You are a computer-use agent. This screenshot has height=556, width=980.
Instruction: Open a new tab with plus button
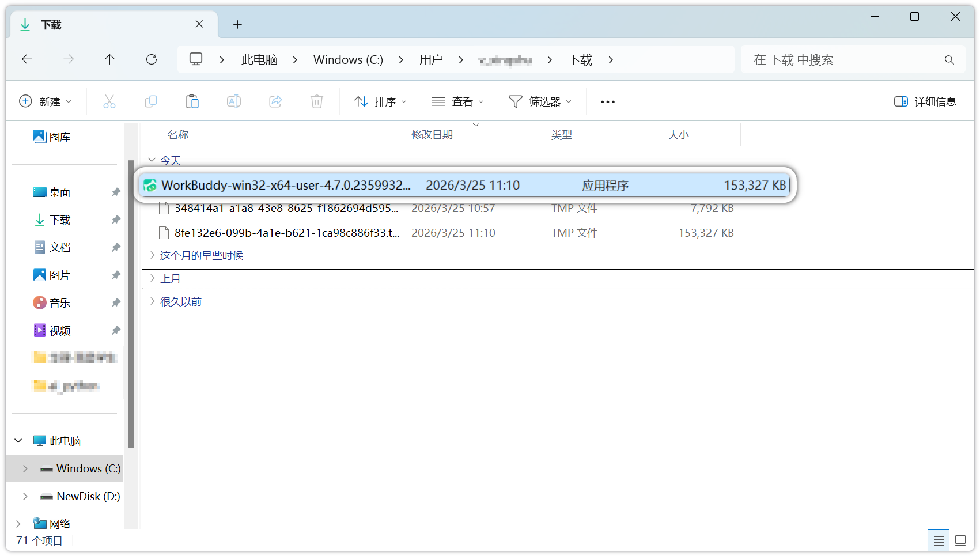[237, 24]
